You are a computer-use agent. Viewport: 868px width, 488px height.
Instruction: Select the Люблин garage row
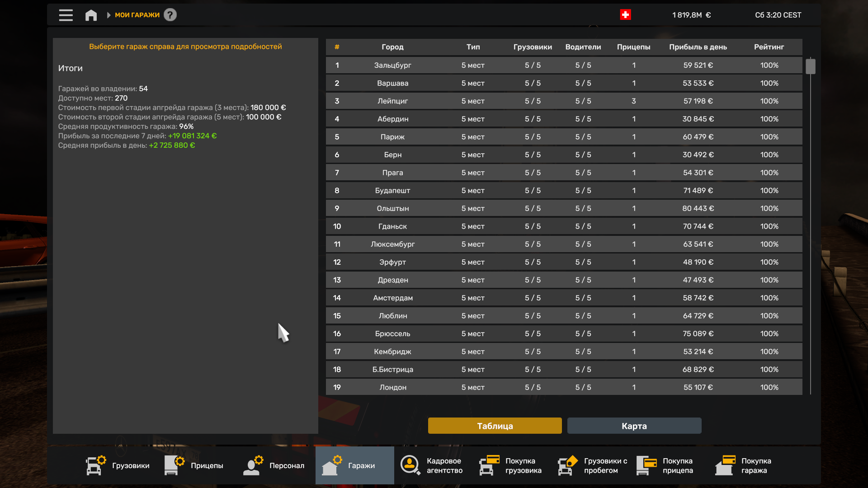pyautogui.click(x=564, y=316)
